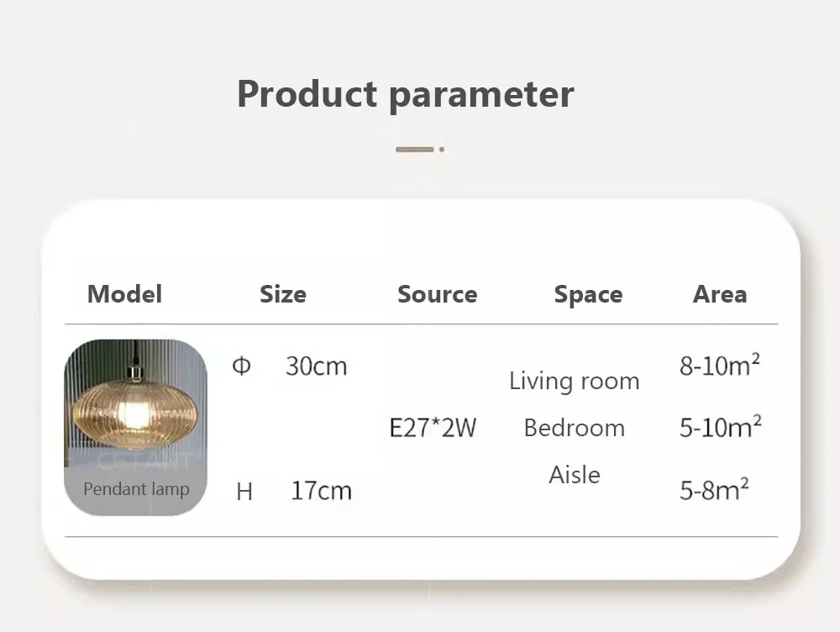Select the Model column header
840x632 pixels.
(124, 294)
